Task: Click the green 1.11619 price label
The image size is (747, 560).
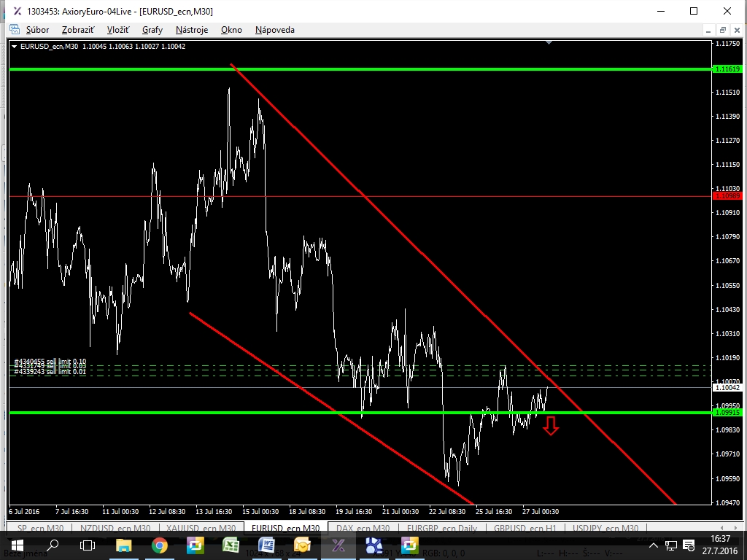Action: (727, 69)
